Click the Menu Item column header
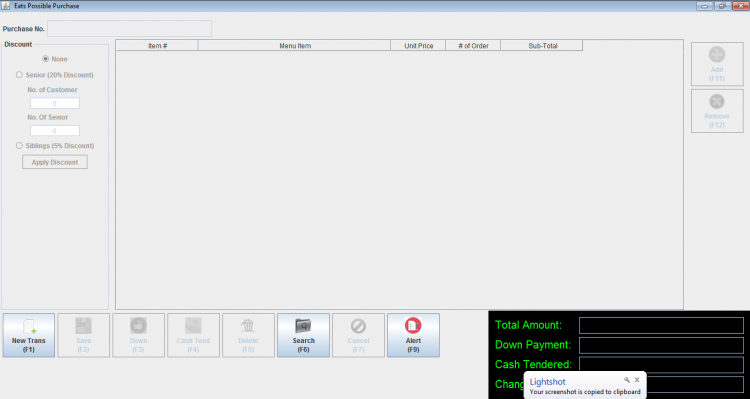Image resolution: width=750 pixels, height=399 pixels. (295, 46)
